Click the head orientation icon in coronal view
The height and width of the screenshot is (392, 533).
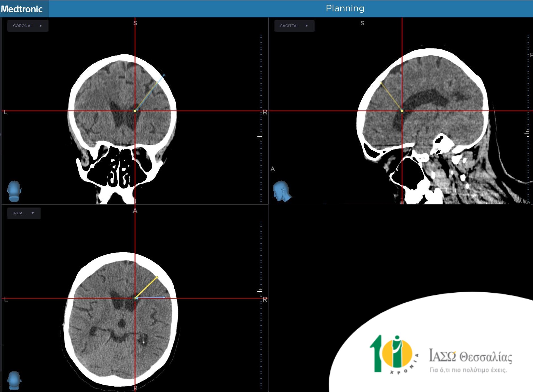click(14, 191)
